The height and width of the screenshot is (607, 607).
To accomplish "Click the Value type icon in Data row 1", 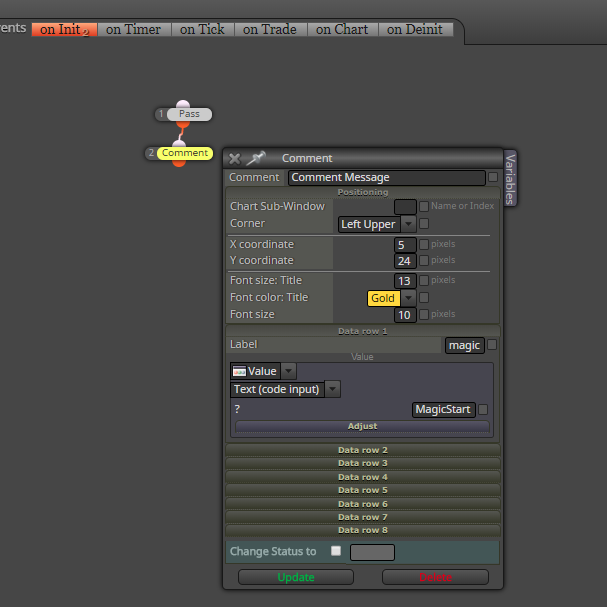I will pyautogui.click(x=239, y=371).
